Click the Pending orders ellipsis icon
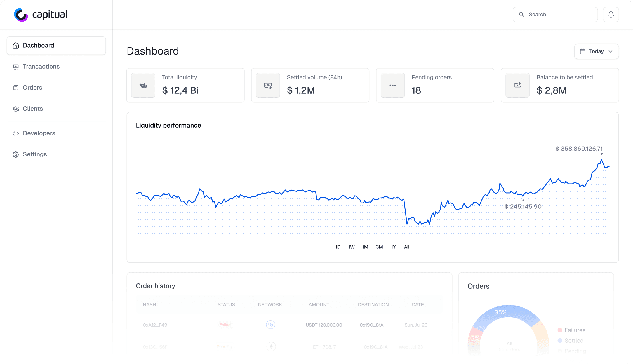 point(393,85)
